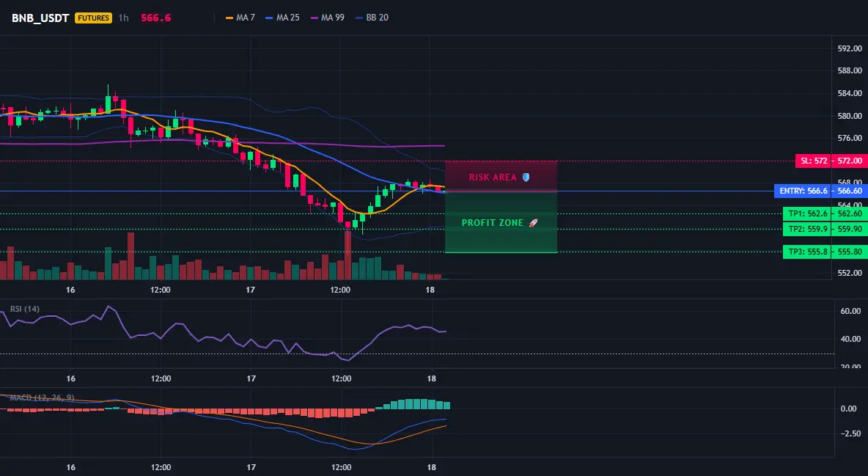
Task: Toggle the BB 20 legend item
Action: (372, 18)
